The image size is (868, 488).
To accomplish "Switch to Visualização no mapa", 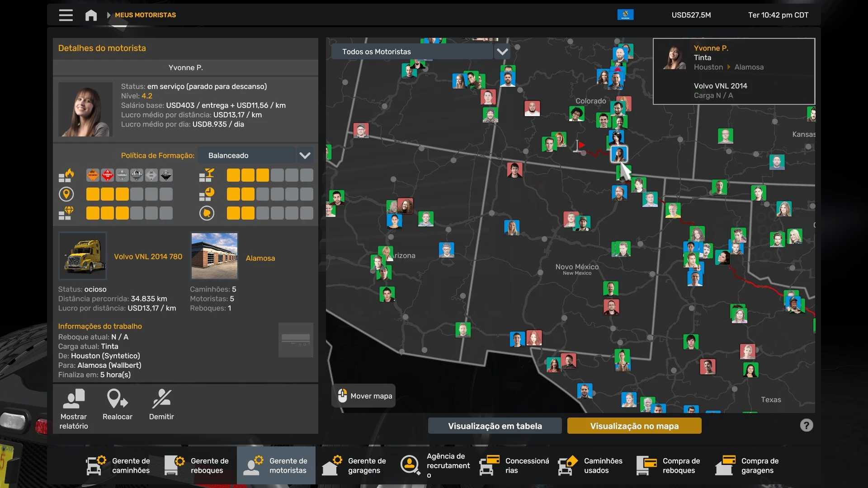I will pos(634,426).
